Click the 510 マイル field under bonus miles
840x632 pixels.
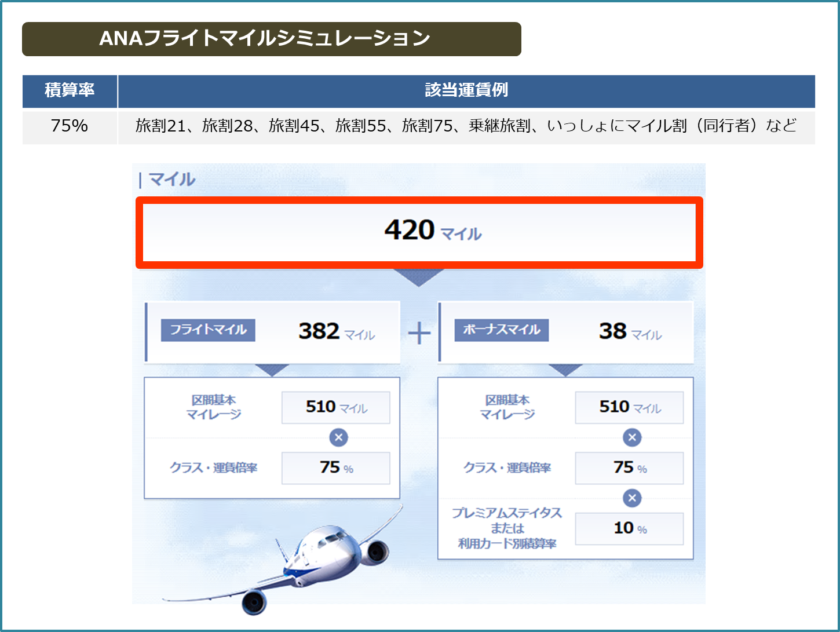(629, 407)
